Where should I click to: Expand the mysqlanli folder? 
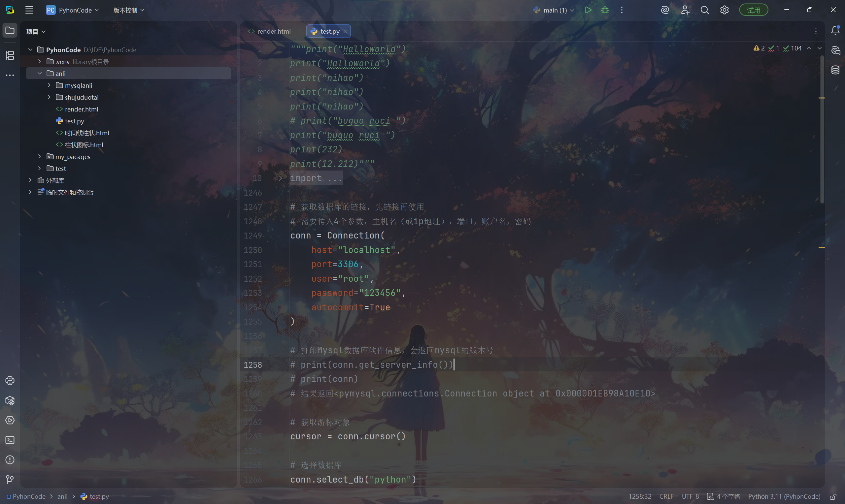coord(49,85)
